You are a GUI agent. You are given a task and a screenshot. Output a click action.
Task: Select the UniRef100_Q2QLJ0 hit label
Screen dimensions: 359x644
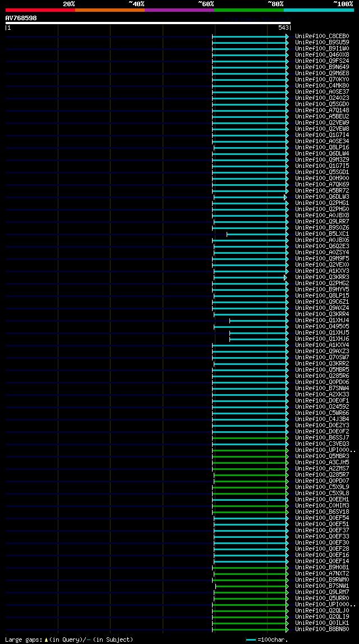point(322,610)
